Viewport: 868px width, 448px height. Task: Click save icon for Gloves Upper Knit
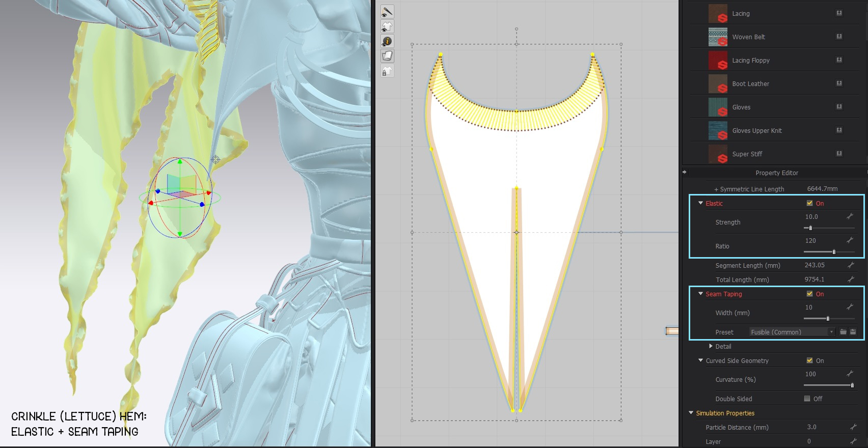coord(839,130)
